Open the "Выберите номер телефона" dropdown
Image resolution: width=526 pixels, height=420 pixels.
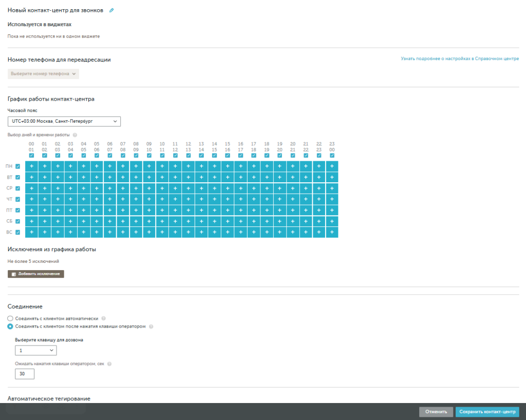[44, 74]
